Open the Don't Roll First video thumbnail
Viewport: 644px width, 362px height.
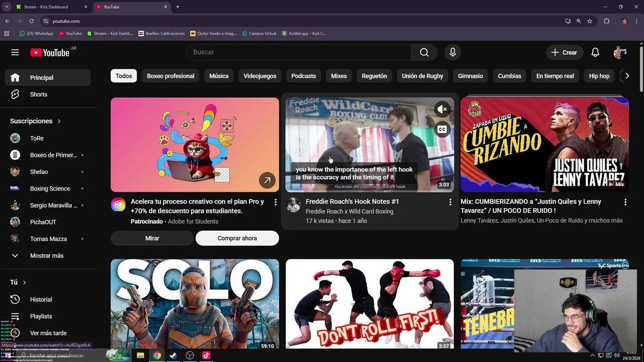click(370, 304)
